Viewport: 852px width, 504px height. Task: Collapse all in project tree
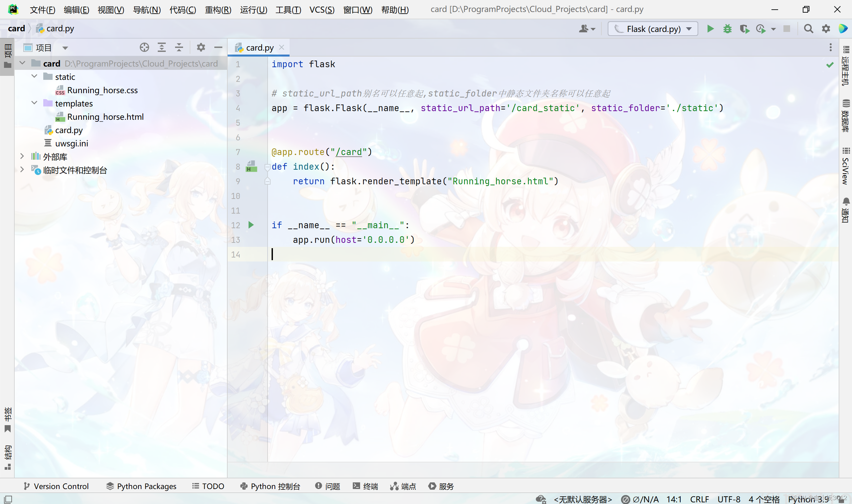(x=179, y=48)
